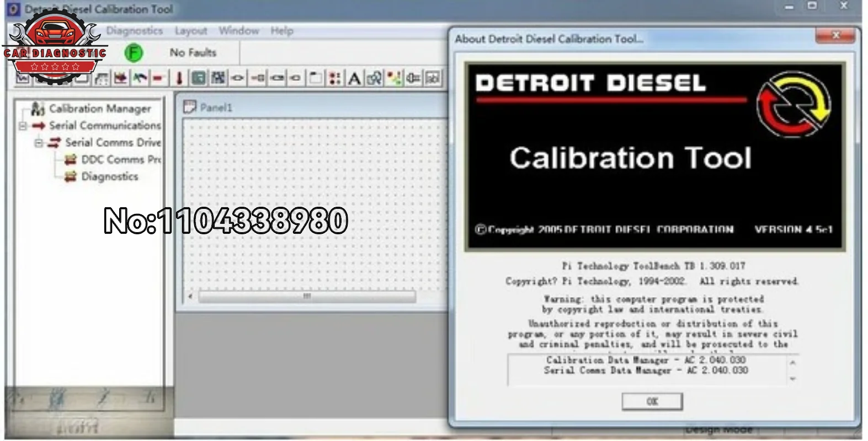Select the letter A text tool
This screenshot has width=868, height=441.
pyautogui.click(x=354, y=78)
